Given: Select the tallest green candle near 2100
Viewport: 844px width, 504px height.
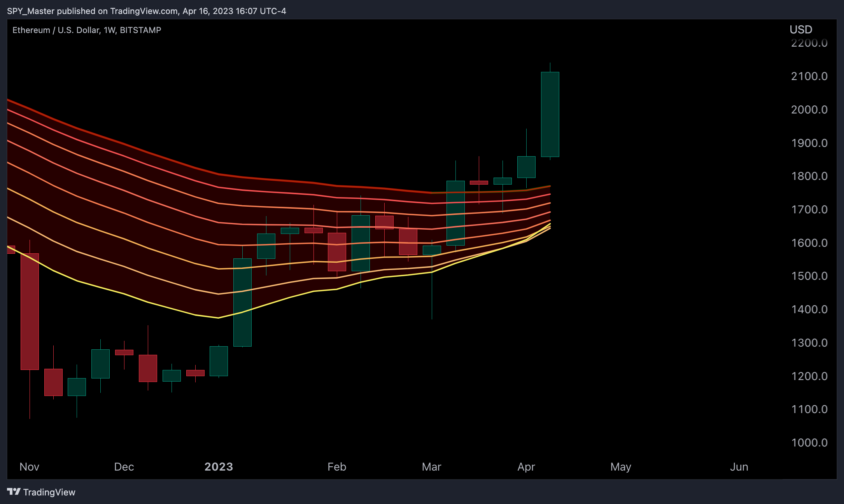Looking at the screenshot, I should pos(550,114).
